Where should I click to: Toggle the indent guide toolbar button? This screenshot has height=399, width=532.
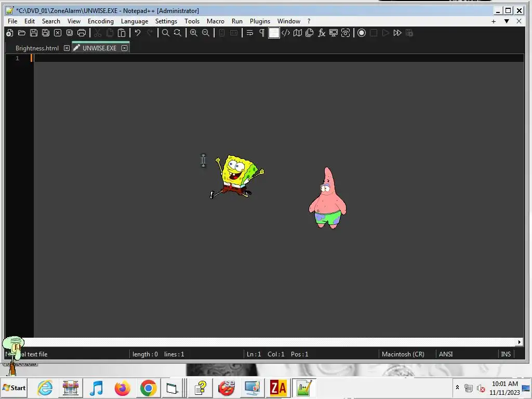[x=274, y=33]
